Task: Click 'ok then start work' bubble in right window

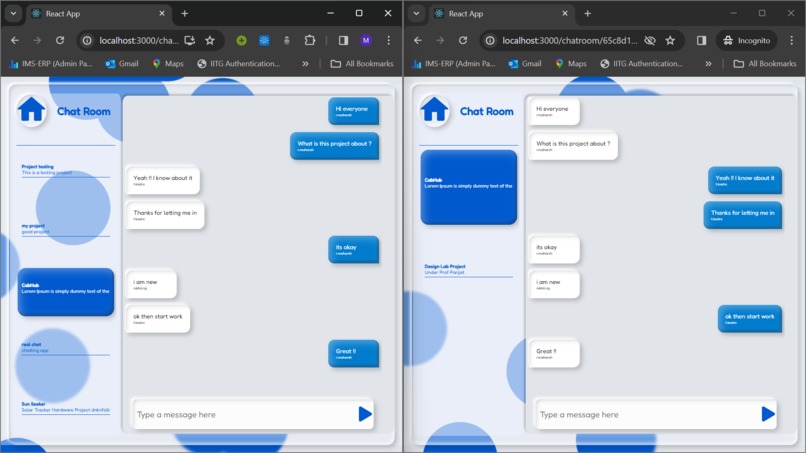Action: [750, 319]
